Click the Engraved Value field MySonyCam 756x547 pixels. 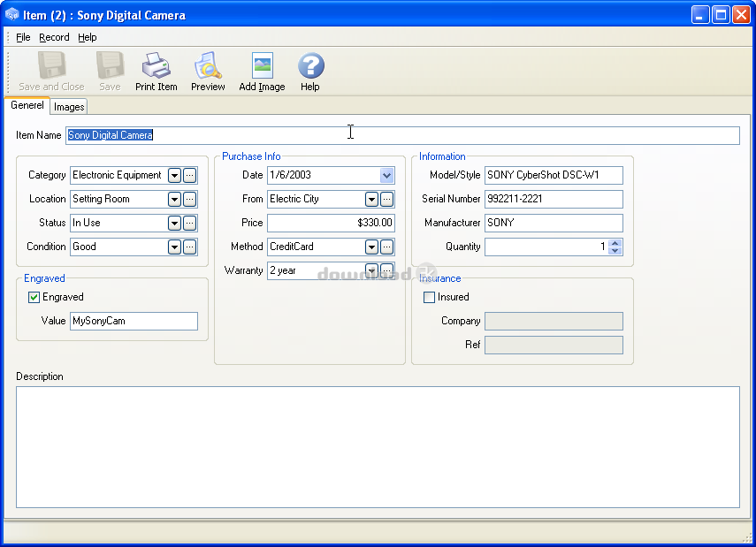(x=134, y=321)
